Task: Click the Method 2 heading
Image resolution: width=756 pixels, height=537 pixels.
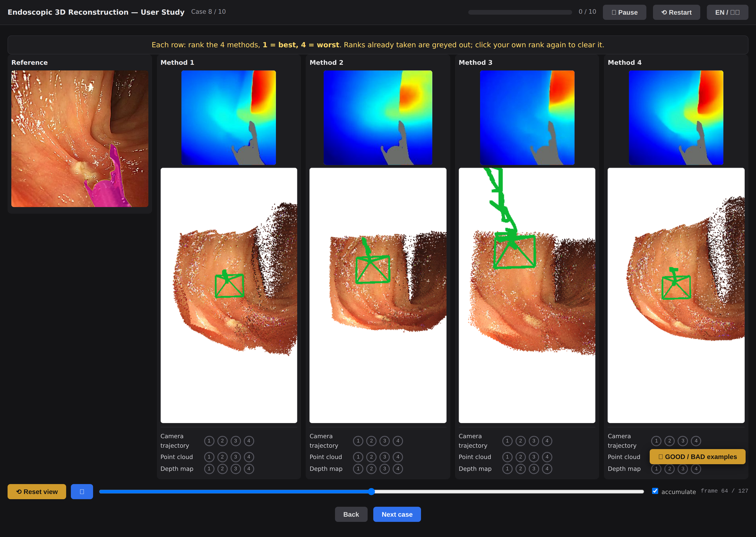Action: tap(326, 62)
